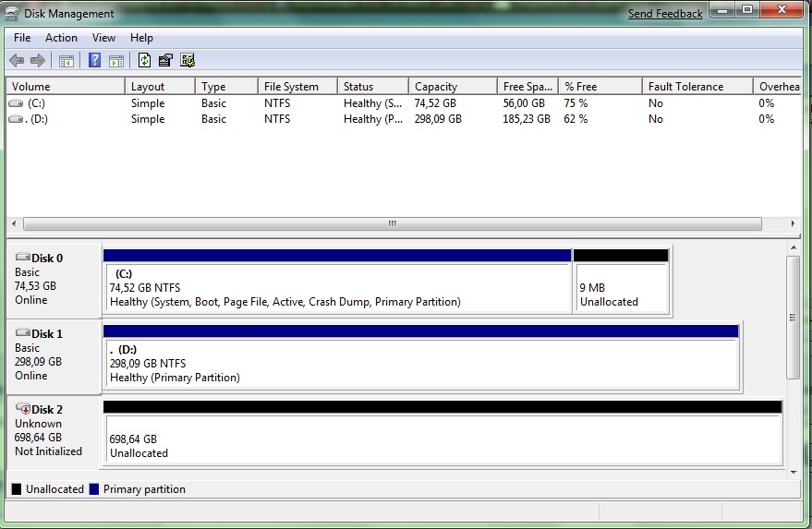Viewport: 812px width, 529px height.
Task: Click the drive icon of volume (C:)
Action: [x=16, y=103]
